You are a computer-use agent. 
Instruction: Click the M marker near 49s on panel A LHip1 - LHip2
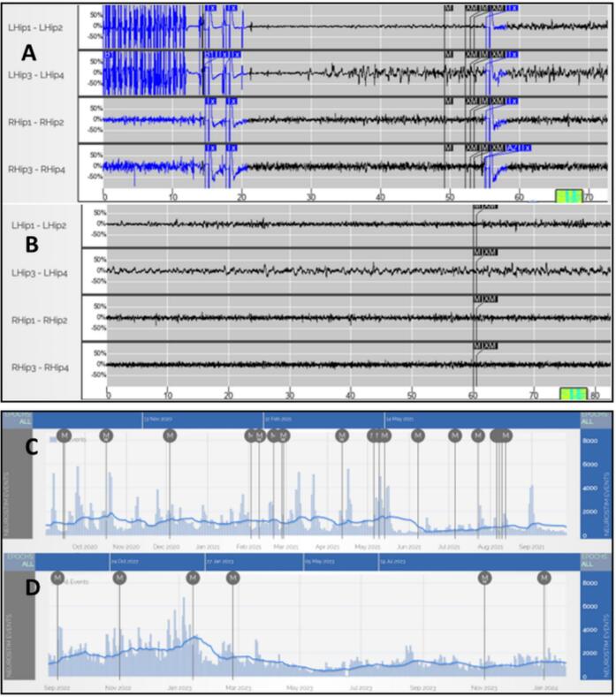point(449,8)
